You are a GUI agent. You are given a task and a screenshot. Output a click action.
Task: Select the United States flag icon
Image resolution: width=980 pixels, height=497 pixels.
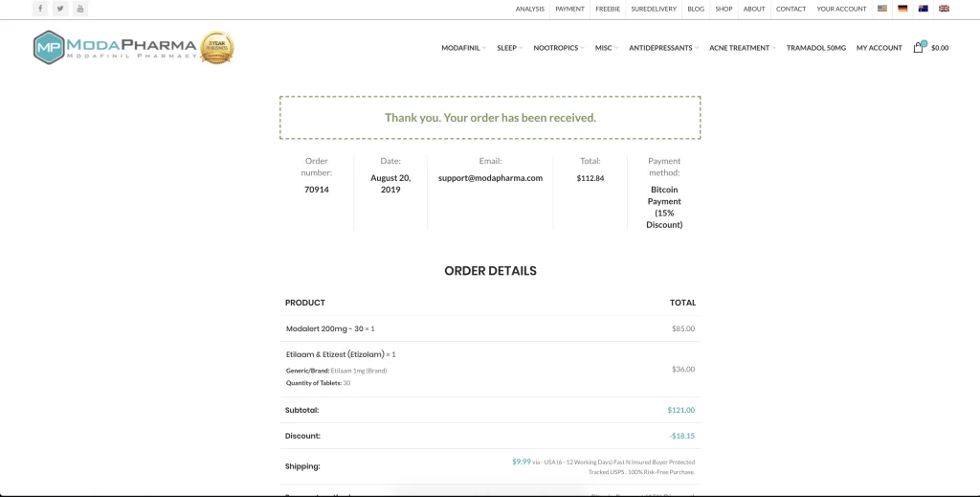(882, 9)
